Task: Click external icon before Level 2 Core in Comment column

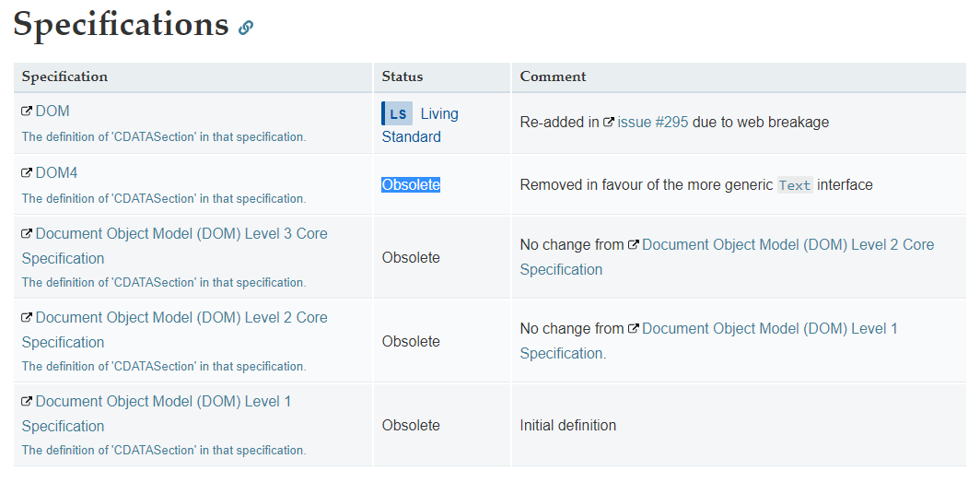Action: (x=634, y=245)
